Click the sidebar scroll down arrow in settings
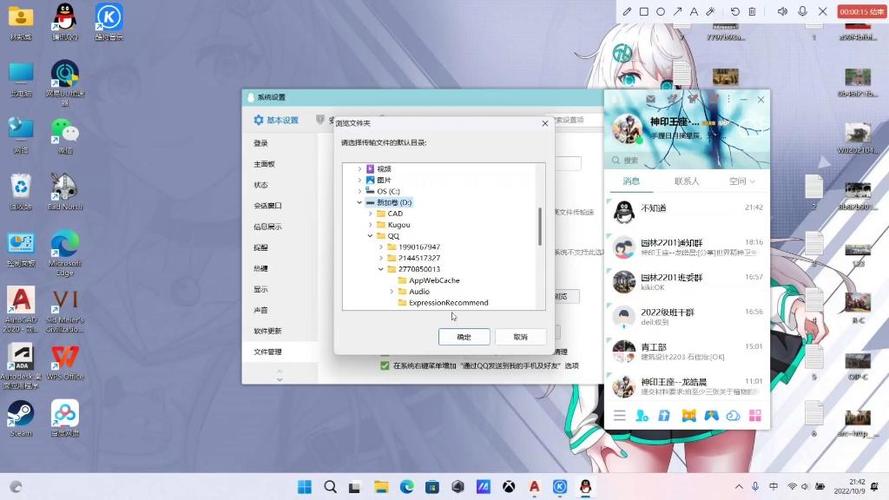Image resolution: width=889 pixels, height=500 pixels. 280,379
